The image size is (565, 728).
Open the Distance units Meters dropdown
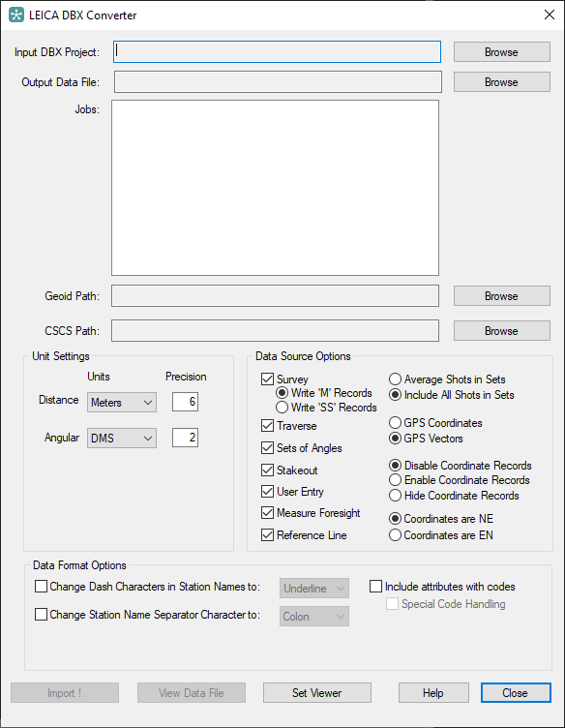[122, 403]
